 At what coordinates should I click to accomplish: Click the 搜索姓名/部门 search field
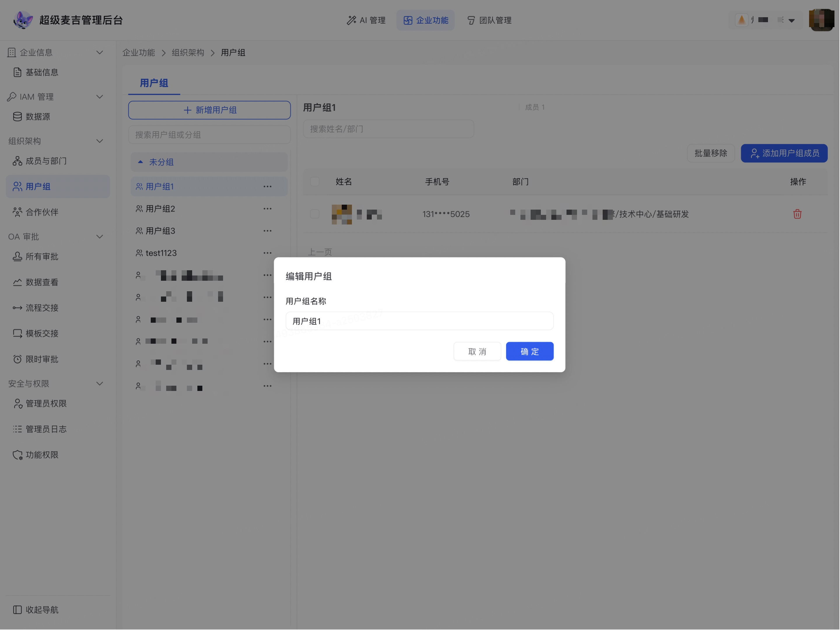pyautogui.click(x=388, y=129)
